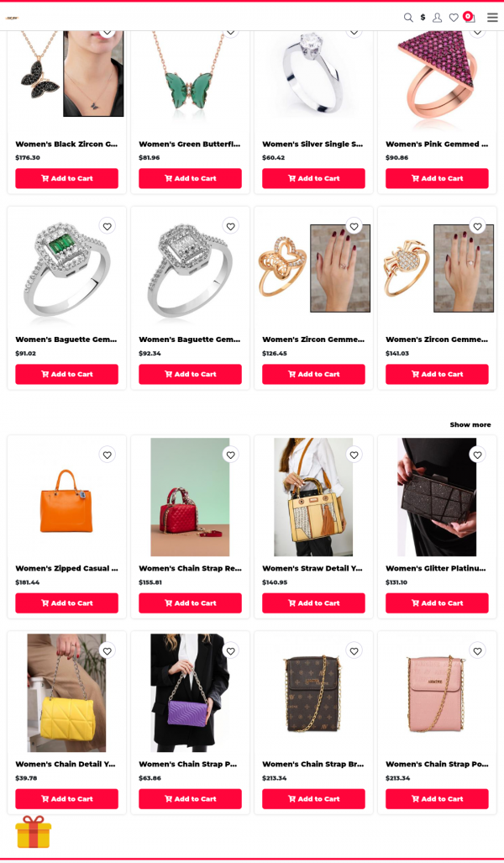The width and height of the screenshot is (504, 863).
Task: Toggle wishlist heart on pink chain strap bag
Action: coord(478,650)
